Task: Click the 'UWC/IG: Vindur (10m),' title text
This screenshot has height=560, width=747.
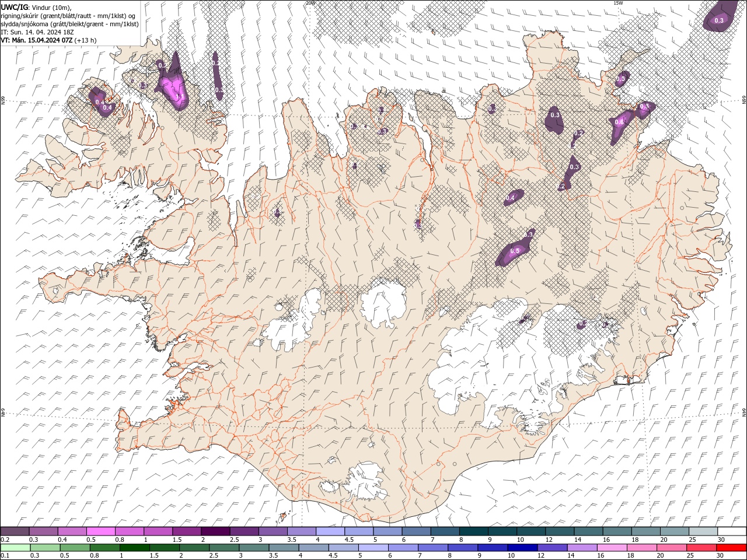Action: [x=36, y=7]
